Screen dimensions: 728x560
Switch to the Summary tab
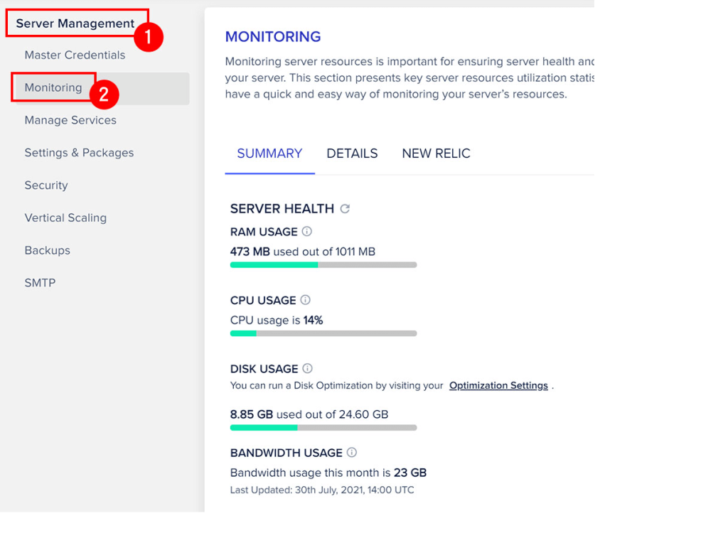click(269, 154)
